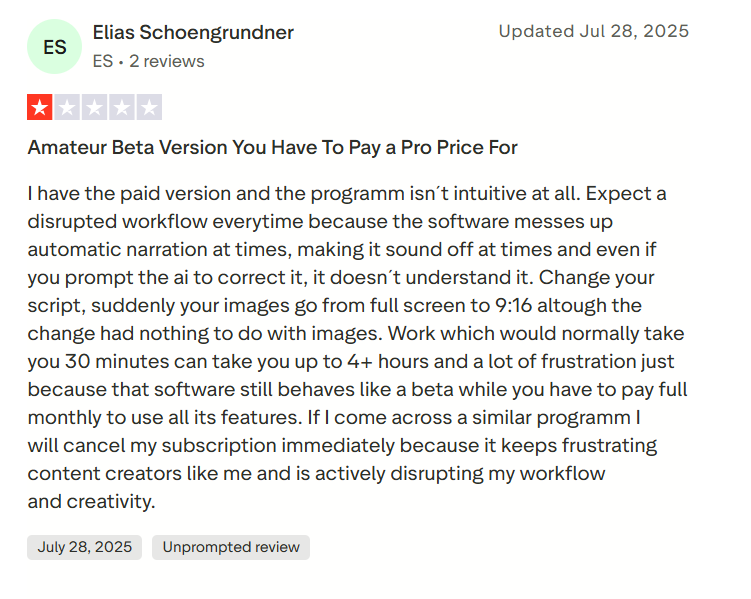The height and width of the screenshot is (599, 751).
Task: Click 'and creativity.' at review end
Action: (x=91, y=502)
